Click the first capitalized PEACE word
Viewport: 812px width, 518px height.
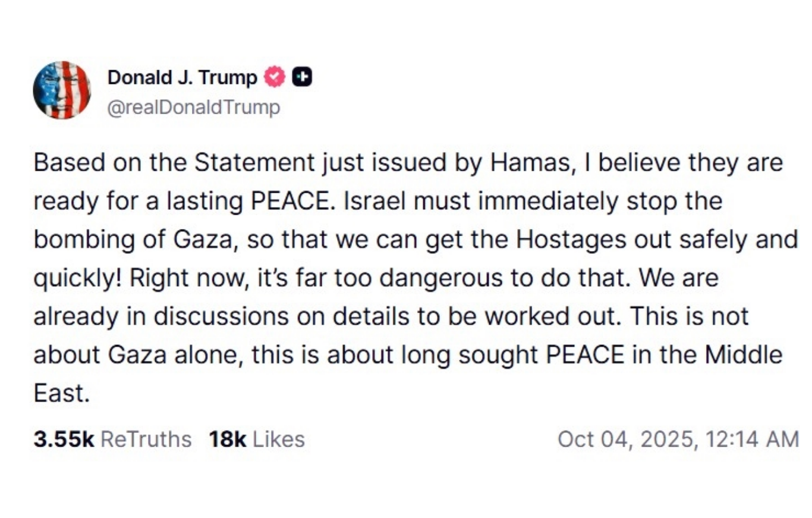(x=288, y=202)
